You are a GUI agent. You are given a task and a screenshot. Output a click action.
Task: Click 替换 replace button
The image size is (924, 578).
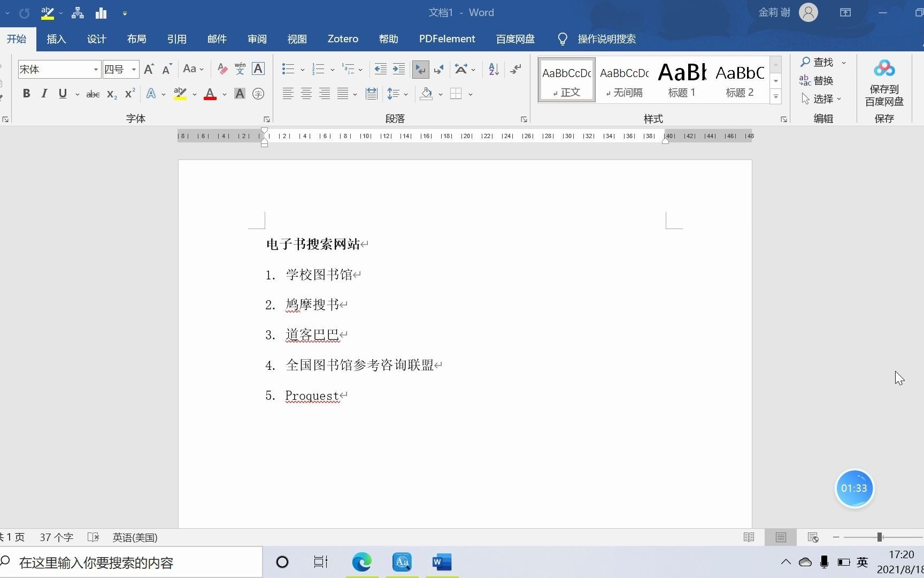(817, 80)
